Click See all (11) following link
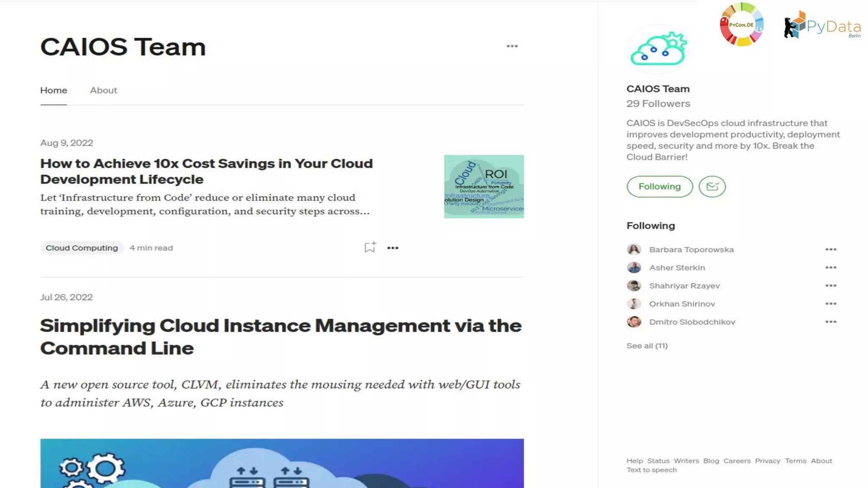 647,346
